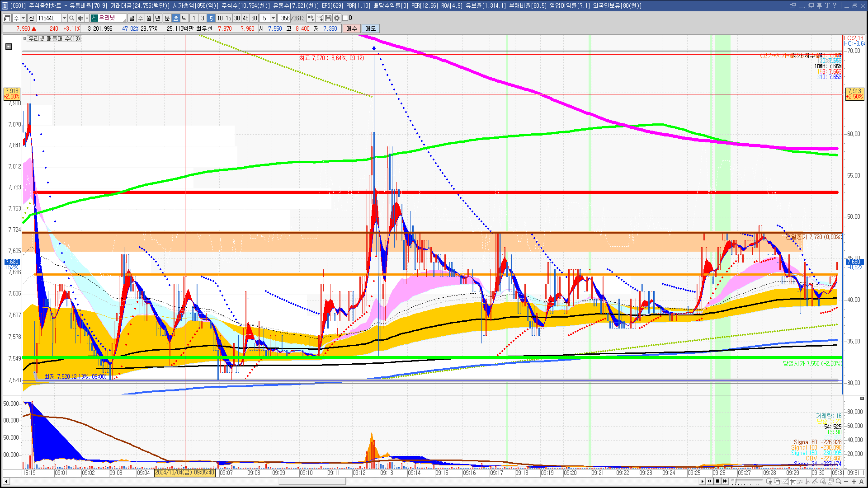Viewport: 868px width, 488px height.
Task: Expand the custom interval 5 dropdown
Action: coord(273,18)
